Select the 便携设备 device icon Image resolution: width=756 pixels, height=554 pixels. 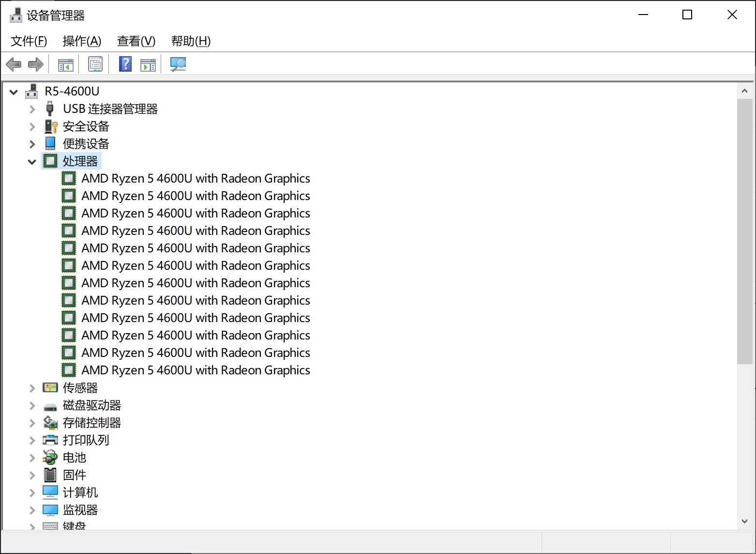tap(50, 143)
